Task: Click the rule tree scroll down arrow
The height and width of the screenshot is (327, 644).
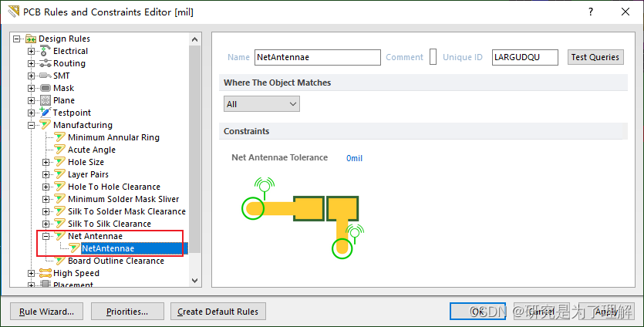Action: tap(194, 281)
